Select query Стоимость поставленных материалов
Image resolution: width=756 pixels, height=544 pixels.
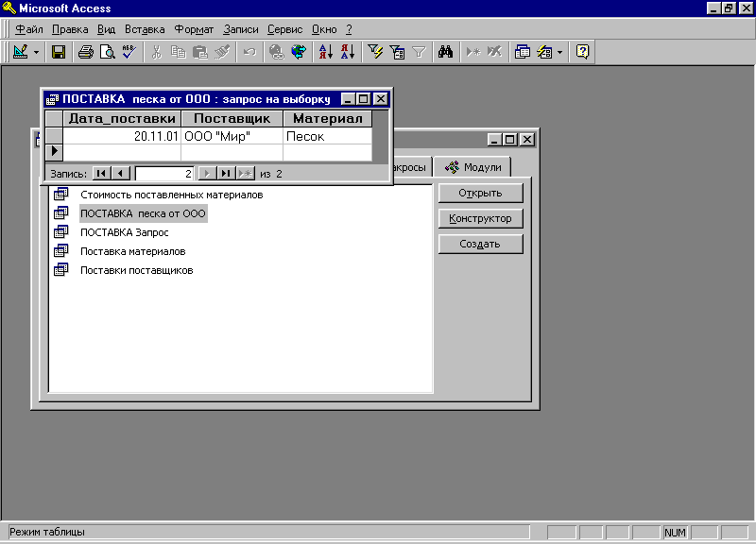172,195
